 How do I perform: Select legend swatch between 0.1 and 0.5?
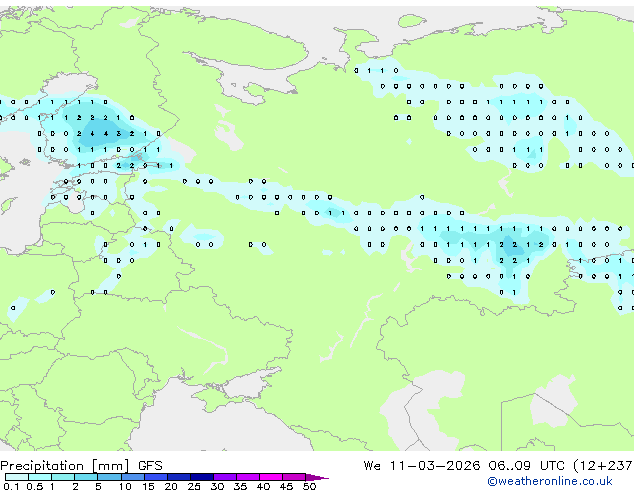(x=17, y=477)
